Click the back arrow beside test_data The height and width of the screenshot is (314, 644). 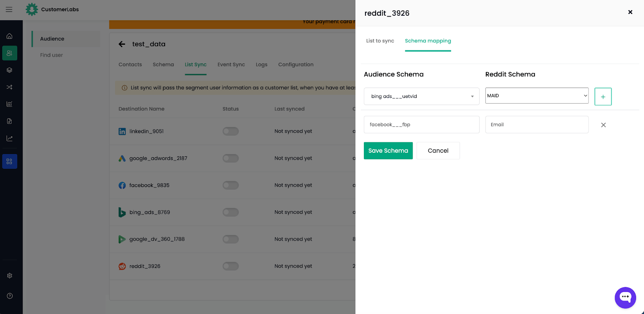(x=122, y=44)
